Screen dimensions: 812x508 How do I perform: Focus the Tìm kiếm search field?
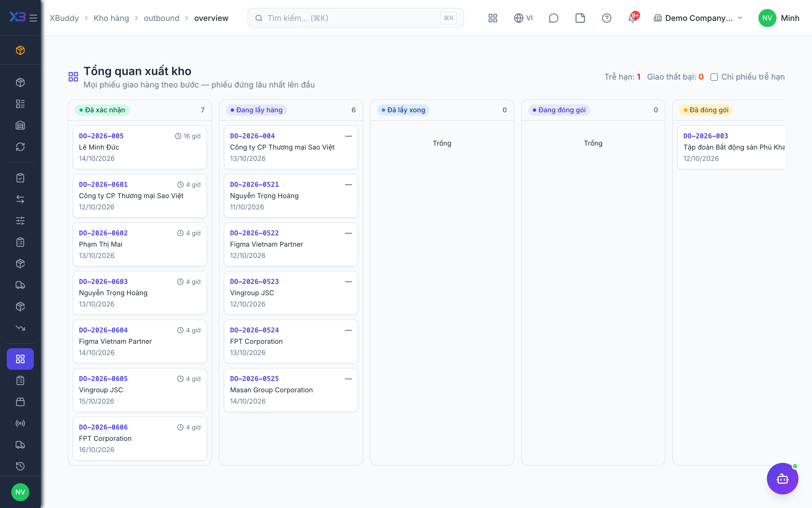(x=355, y=18)
